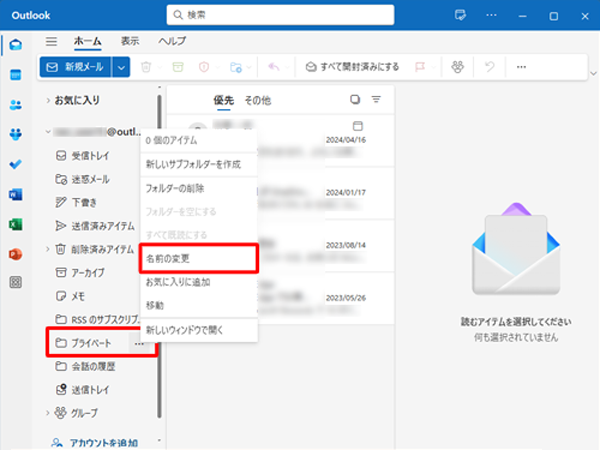
Task: Select the その他 inbox tab
Action: (258, 100)
